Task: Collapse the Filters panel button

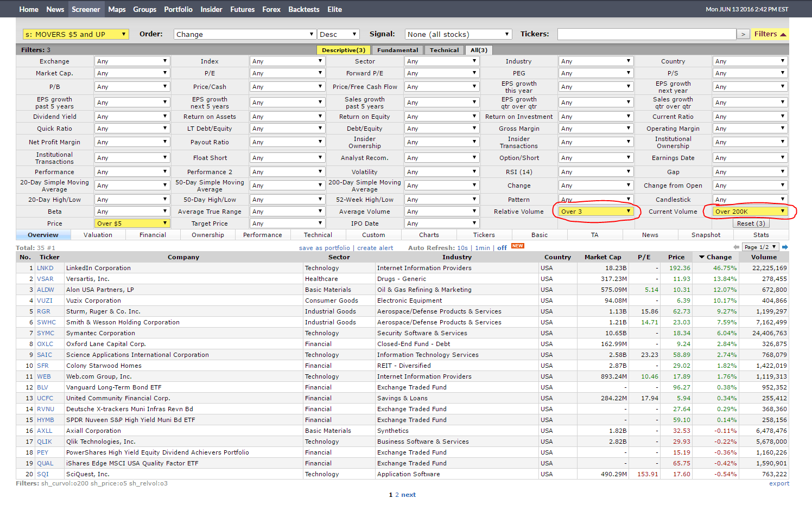Action: click(x=770, y=34)
